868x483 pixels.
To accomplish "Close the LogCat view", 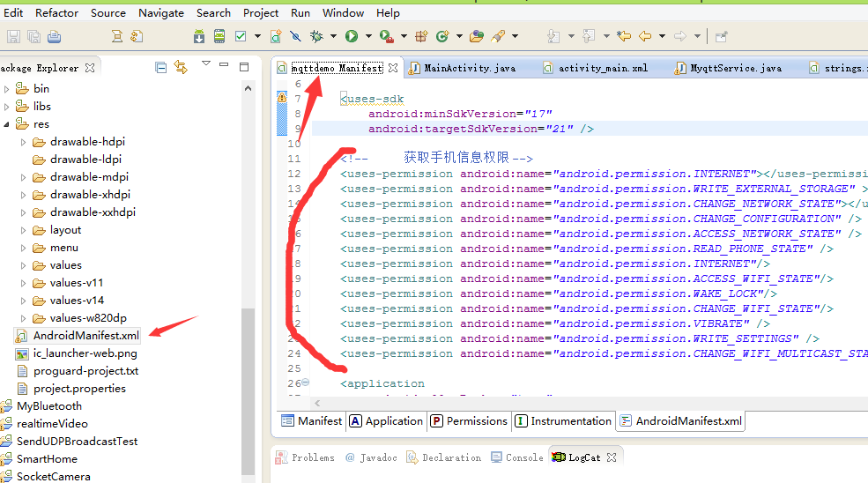I will click(x=612, y=457).
